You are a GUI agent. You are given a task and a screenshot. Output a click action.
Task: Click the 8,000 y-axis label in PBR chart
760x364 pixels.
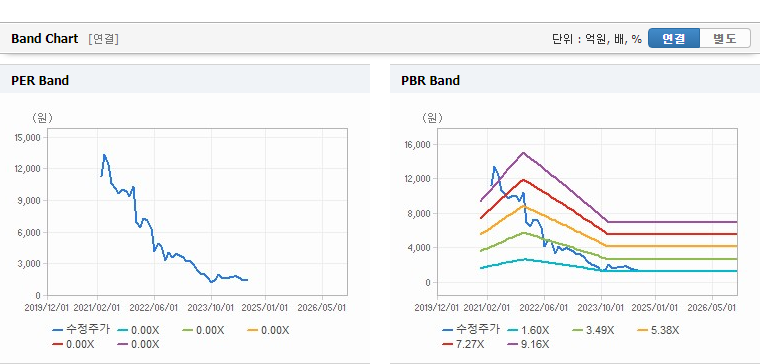point(420,213)
